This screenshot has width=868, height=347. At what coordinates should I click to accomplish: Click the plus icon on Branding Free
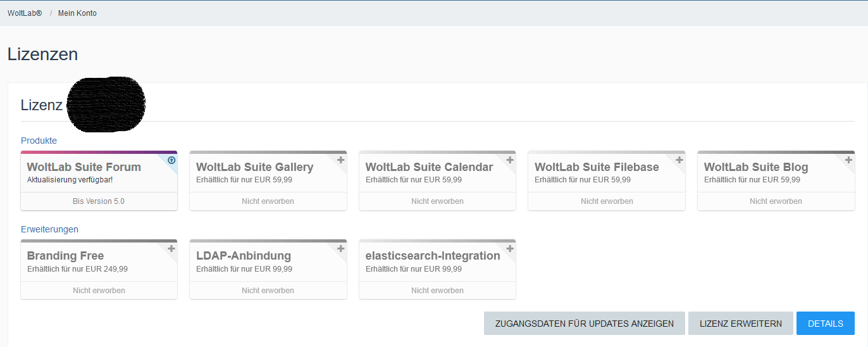pyautogui.click(x=171, y=249)
